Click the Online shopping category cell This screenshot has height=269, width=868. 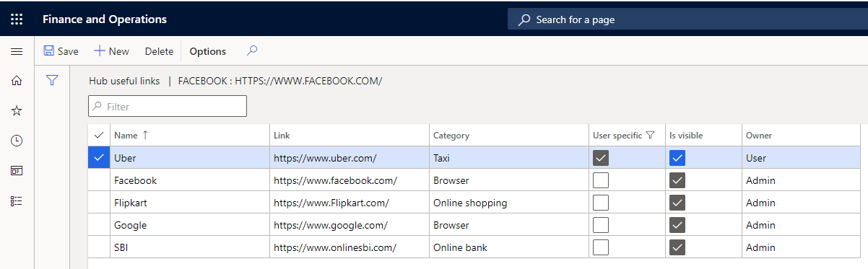click(x=509, y=203)
